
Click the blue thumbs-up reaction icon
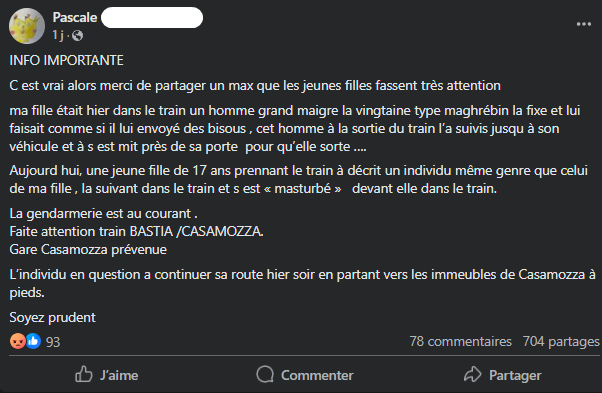(x=33, y=341)
